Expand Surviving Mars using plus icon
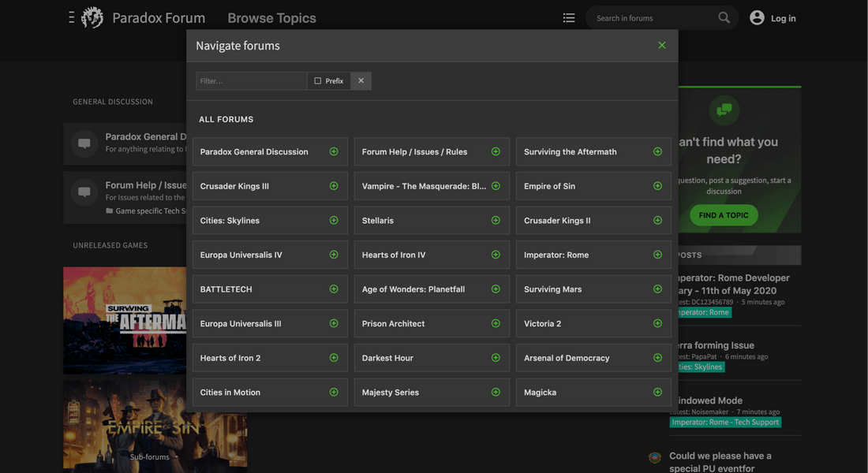 657,289
